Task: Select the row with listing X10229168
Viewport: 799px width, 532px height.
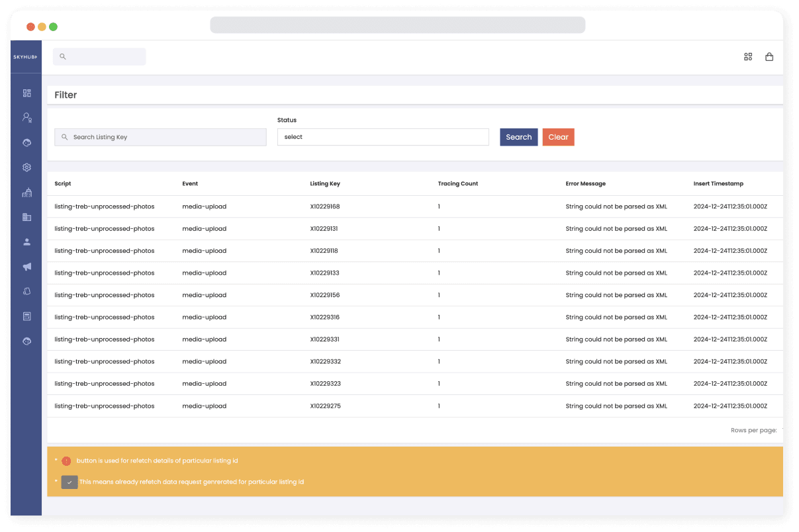Action: pyautogui.click(x=324, y=206)
